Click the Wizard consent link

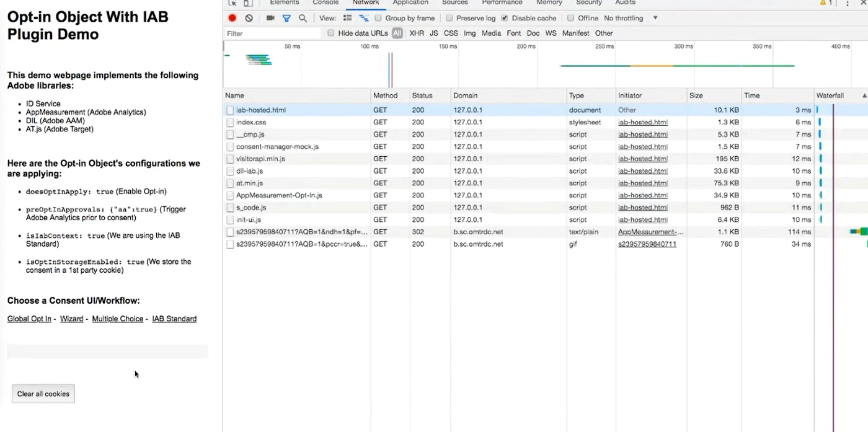pyautogui.click(x=71, y=319)
